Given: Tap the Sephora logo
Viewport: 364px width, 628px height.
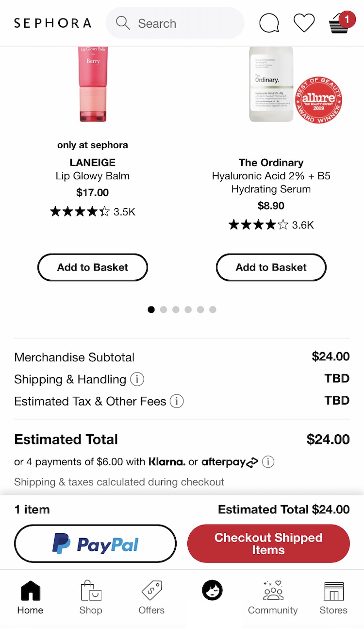Looking at the screenshot, I should pyautogui.click(x=52, y=23).
